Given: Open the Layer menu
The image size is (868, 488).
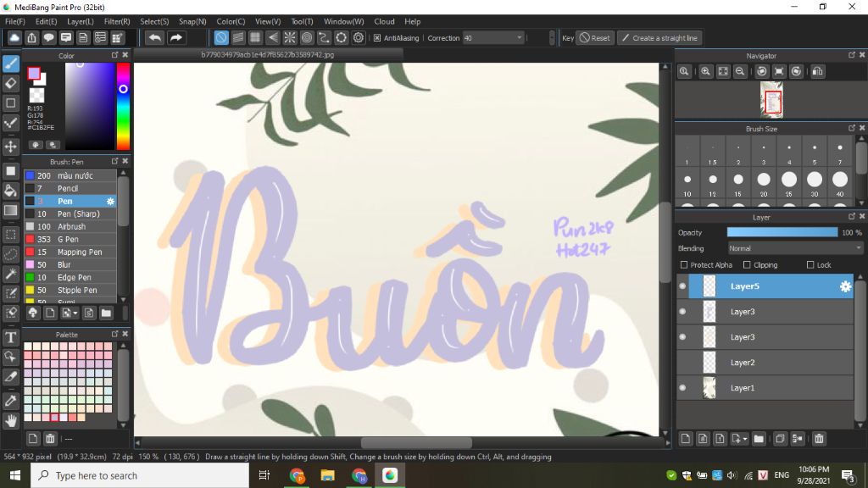Looking at the screenshot, I should (x=81, y=21).
